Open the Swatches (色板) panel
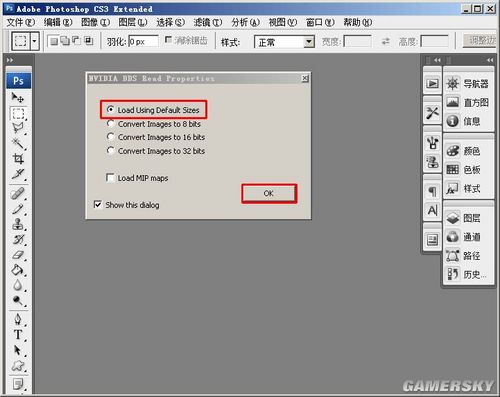The image size is (500, 397). click(x=463, y=170)
